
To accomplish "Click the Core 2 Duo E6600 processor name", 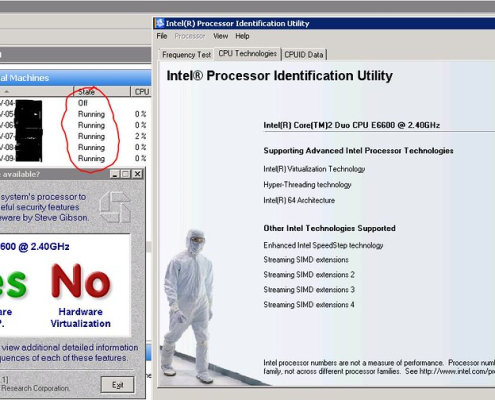I will (x=352, y=125).
